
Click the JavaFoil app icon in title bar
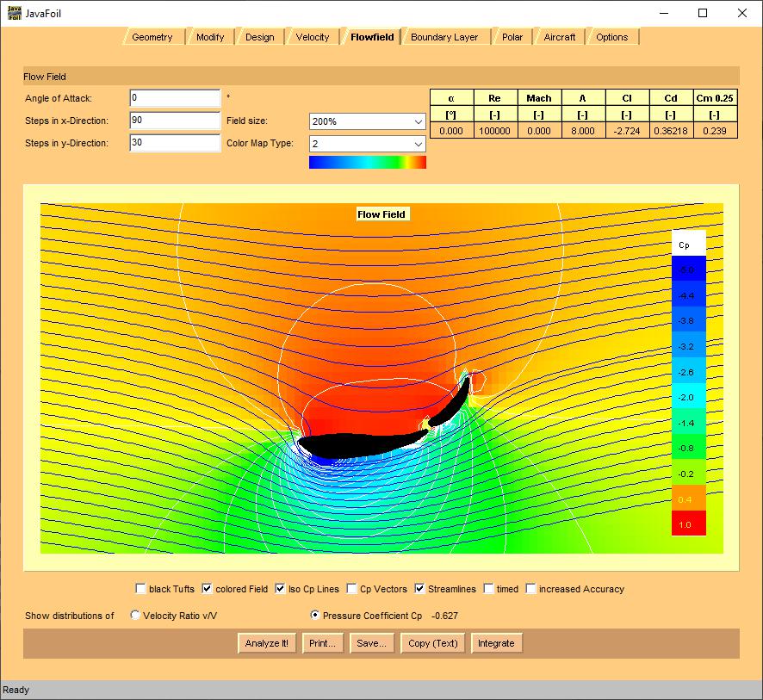coord(14,13)
